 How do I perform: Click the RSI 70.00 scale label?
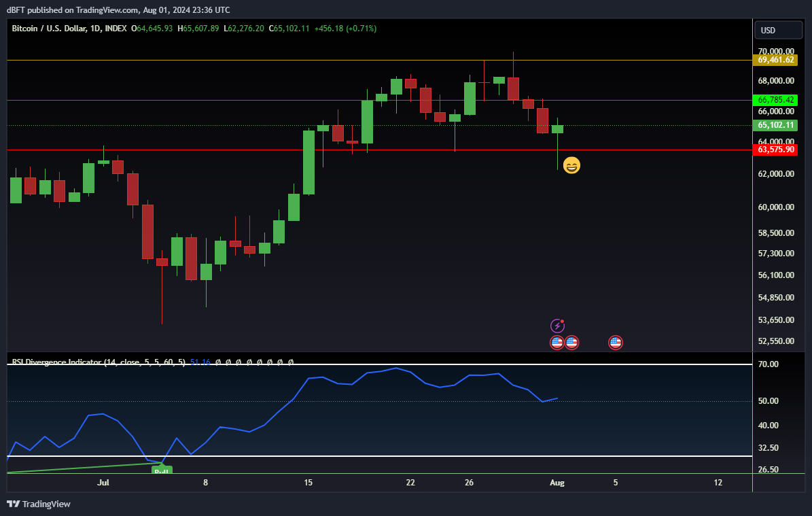pos(768,364)
